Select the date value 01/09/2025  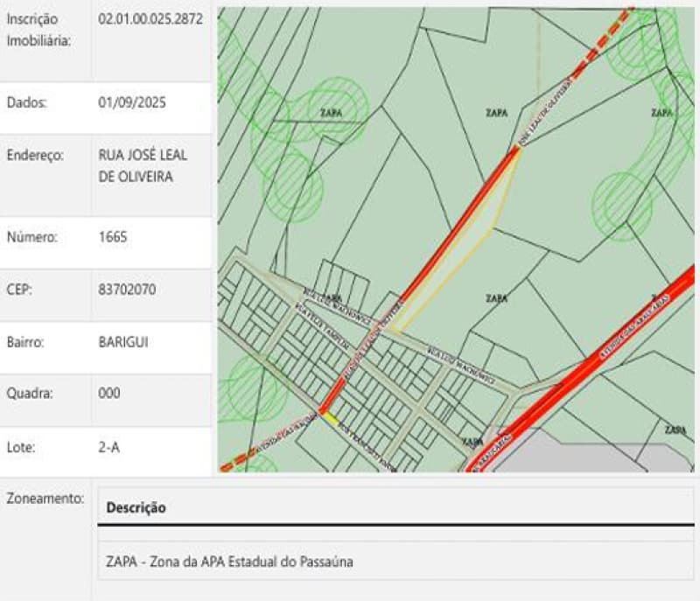132,102
